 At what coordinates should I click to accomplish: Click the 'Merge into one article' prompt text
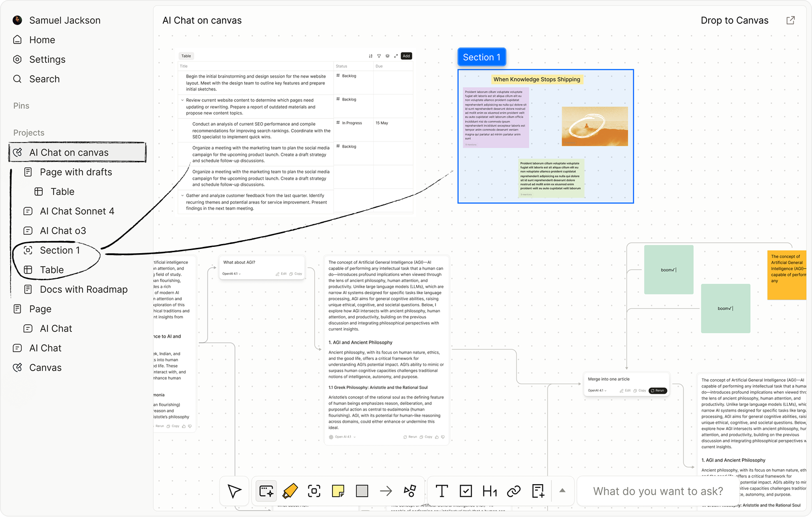[x=609, y=379]
